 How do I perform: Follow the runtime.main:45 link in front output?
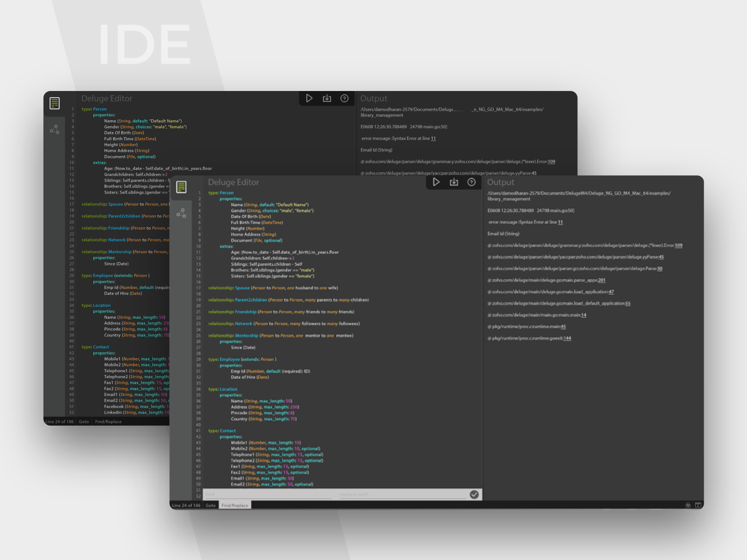(563, 327)
